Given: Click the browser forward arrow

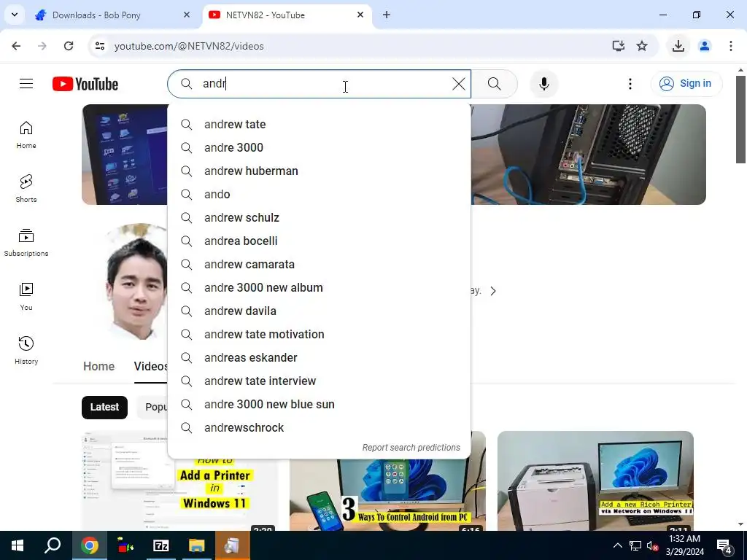Looking at the screenshot, I should 42,46.
